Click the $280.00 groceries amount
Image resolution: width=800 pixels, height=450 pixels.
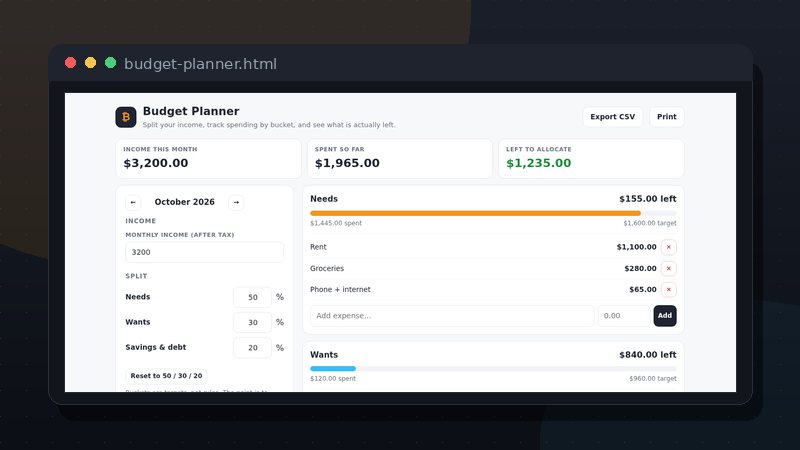(640, 268)
